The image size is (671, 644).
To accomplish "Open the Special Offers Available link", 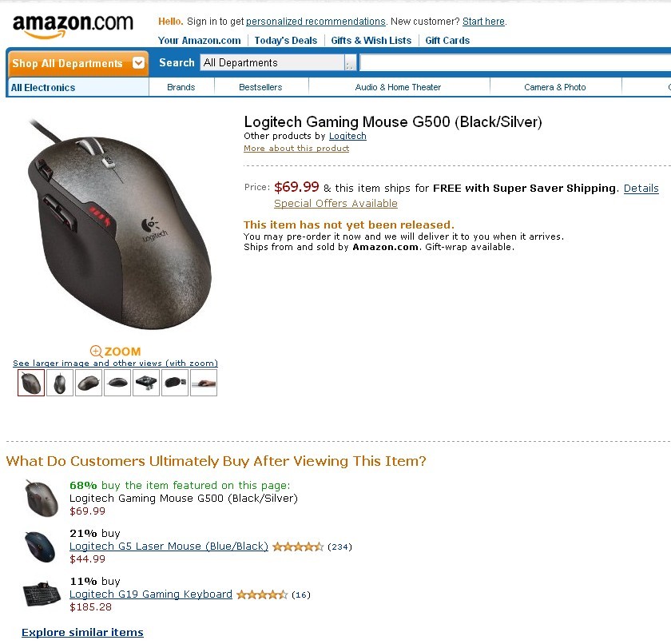I will coord(335,204).
